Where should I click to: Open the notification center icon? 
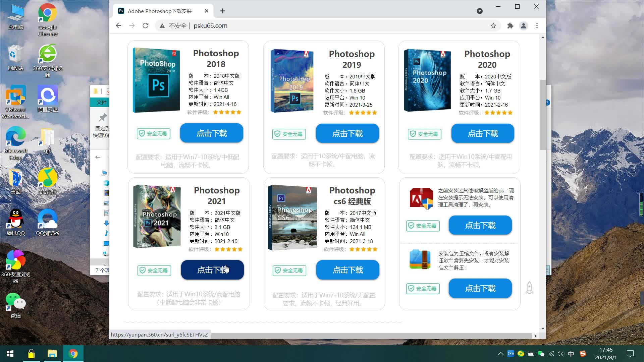tap(630, 354)
